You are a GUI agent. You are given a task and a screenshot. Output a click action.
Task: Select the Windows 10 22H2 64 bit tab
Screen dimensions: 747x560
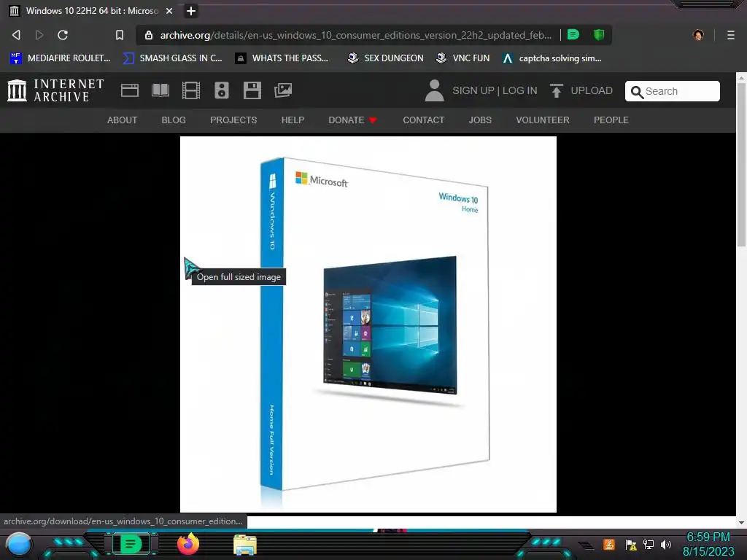point(90,10)
